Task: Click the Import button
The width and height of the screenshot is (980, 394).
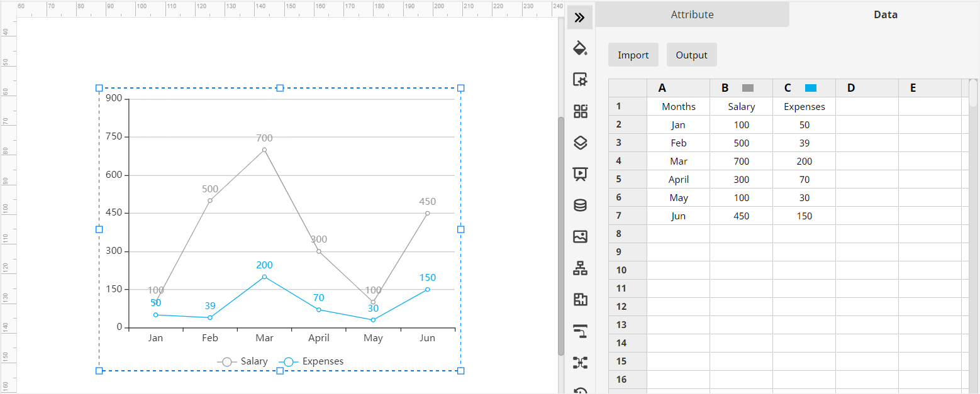Action: coord(633,55)
